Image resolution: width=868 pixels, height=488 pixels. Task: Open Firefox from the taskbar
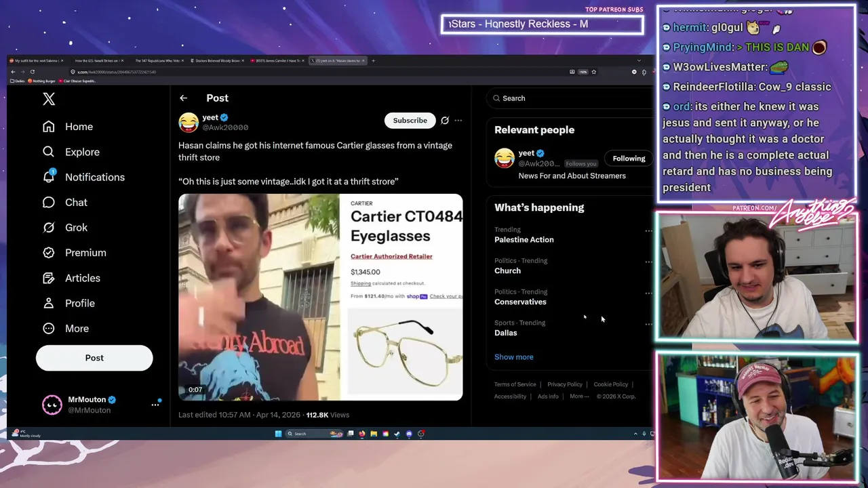(362, 434)
